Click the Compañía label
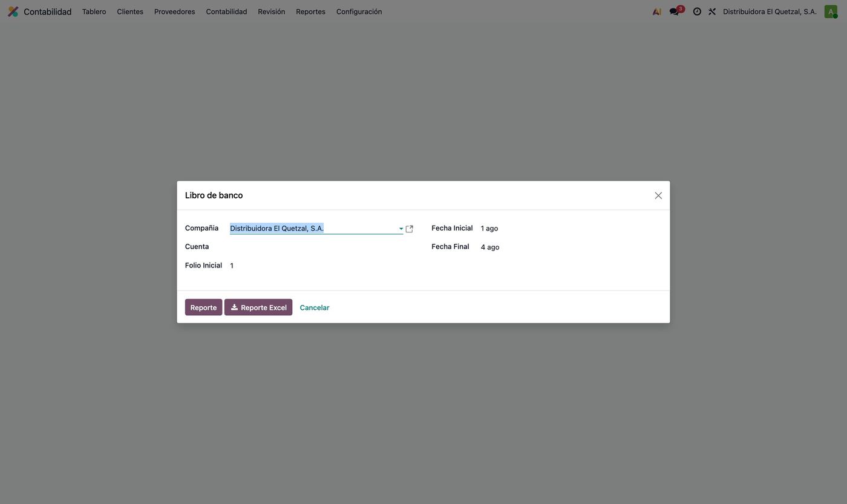Viewport: 847px width, 504px height. pos(201,228)
